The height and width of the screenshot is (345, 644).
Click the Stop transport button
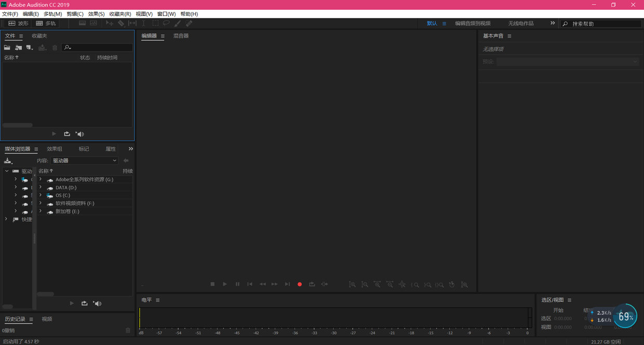(x=212, y=284)
